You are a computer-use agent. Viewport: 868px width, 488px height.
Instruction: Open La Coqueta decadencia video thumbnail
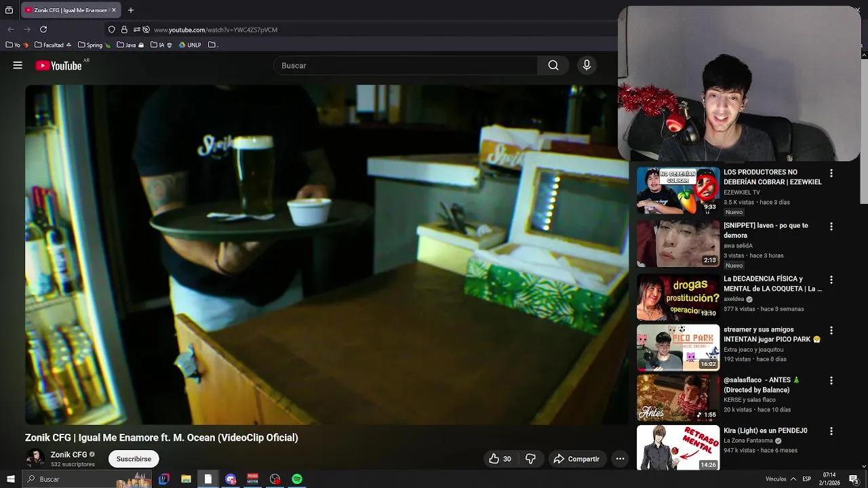click(x=678, y=296)
